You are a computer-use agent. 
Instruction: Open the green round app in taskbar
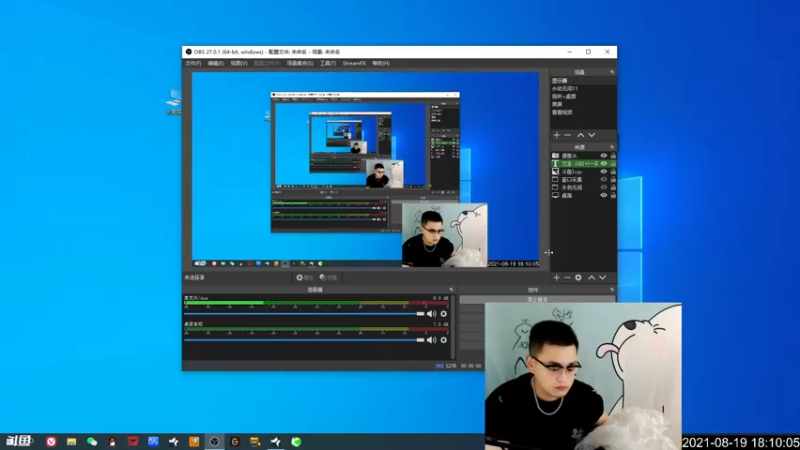click(296, 442)
